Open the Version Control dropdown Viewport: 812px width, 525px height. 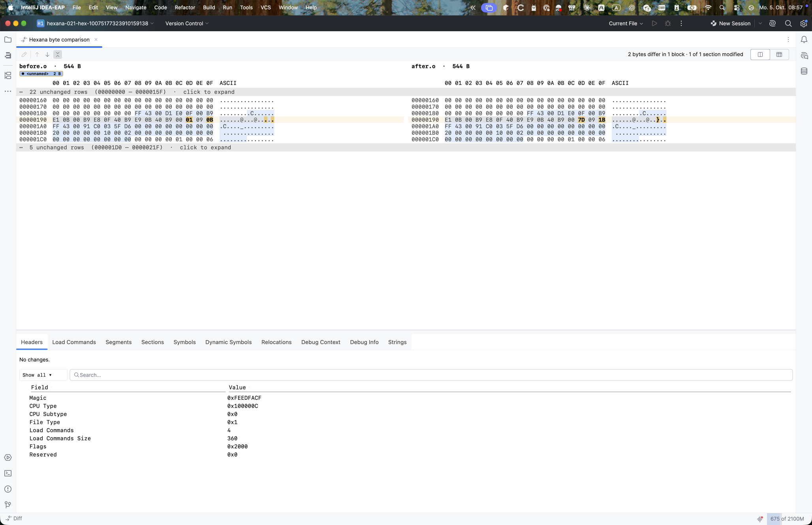pos(187,23)
